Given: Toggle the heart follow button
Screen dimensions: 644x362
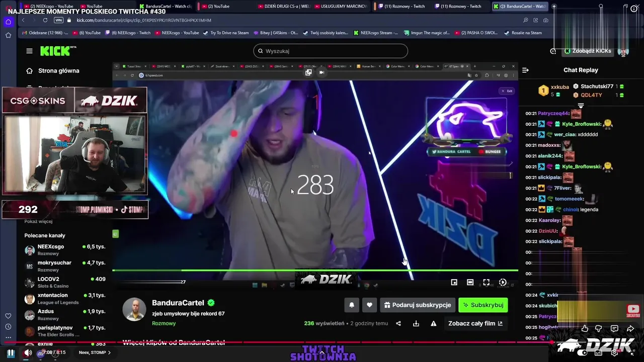Looking at the screenshot, I should point(369,305).
